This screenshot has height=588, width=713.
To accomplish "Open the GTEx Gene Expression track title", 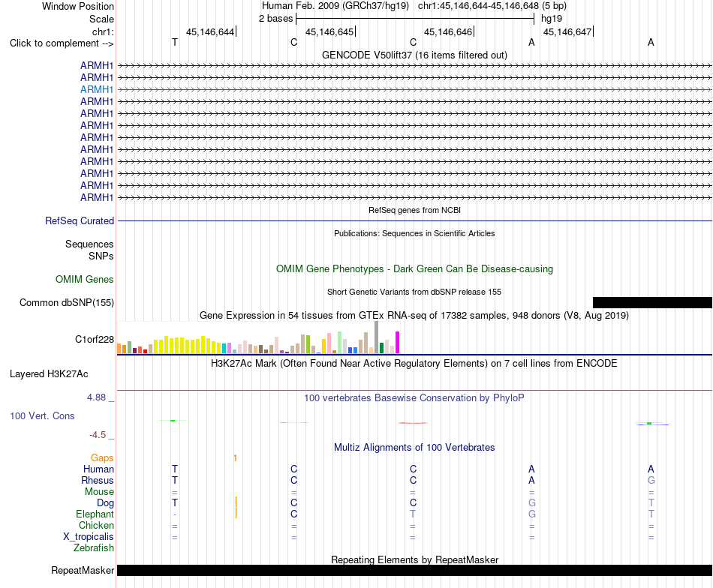I will 414,315.
